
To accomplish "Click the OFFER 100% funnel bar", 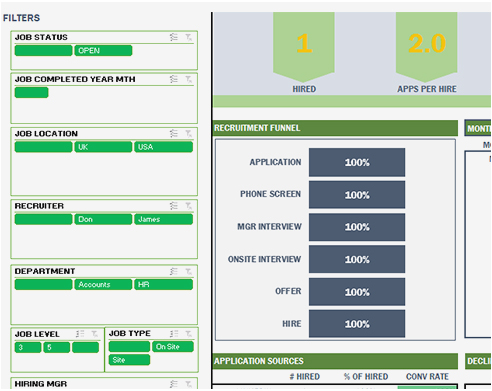I will tap(357, 292).
